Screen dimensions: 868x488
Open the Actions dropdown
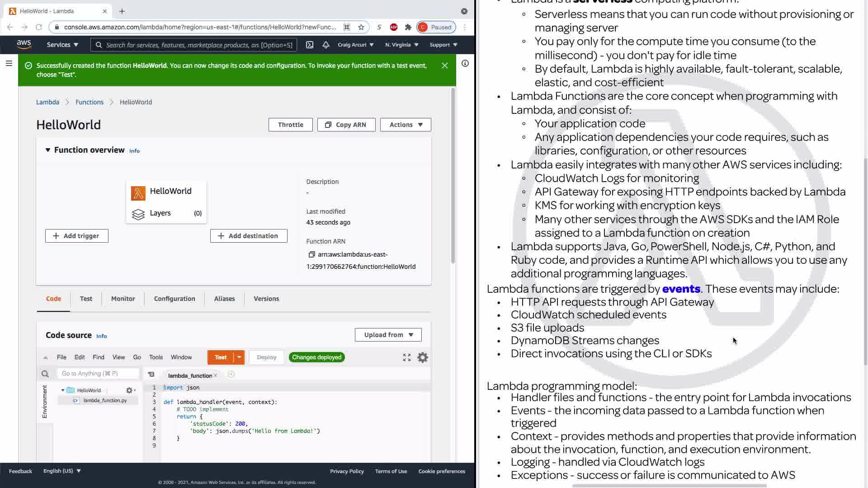[x=406, y=125]
